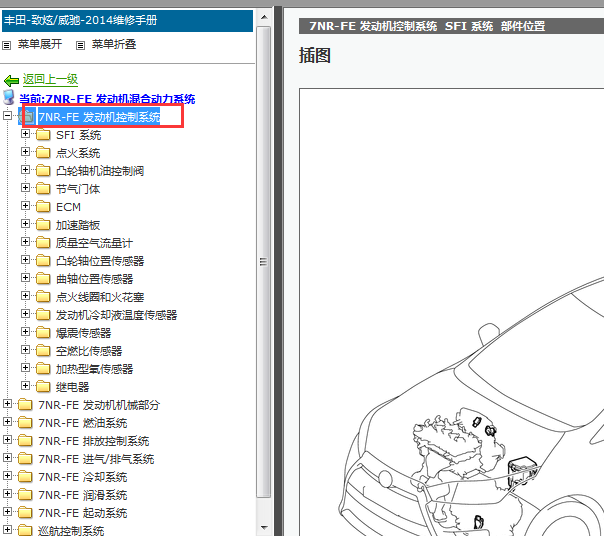604x536 pixels.
Task: Click the 质量空气流量计 folder icon
Action: pos(43,243)
